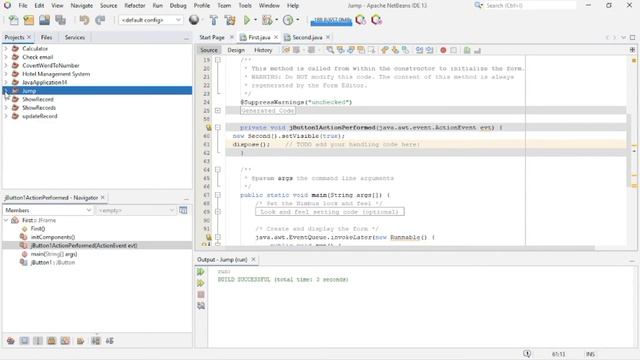Click the Build Project hammer icon
Screen dimensions: 640x360
pyautogui.click(x=213, y=20)
